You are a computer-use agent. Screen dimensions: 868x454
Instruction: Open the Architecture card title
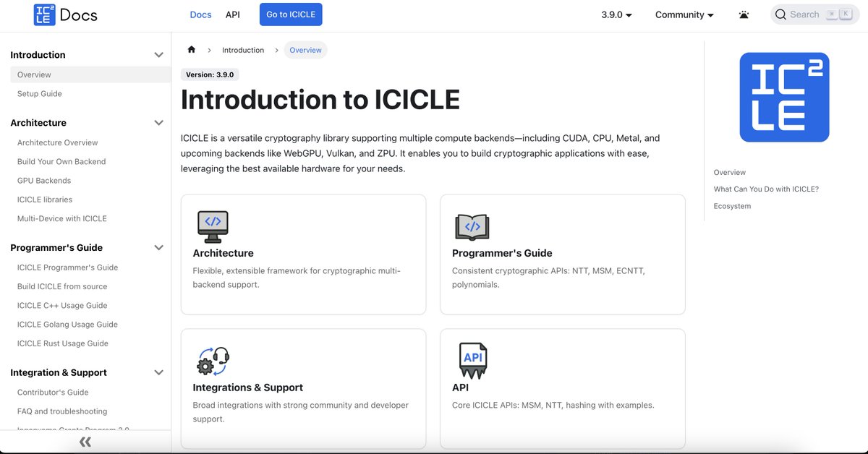click(223, 253)
